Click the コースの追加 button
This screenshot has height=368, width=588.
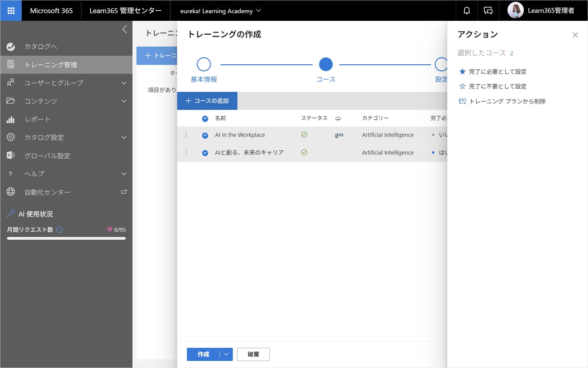click(x=207, y=101)
